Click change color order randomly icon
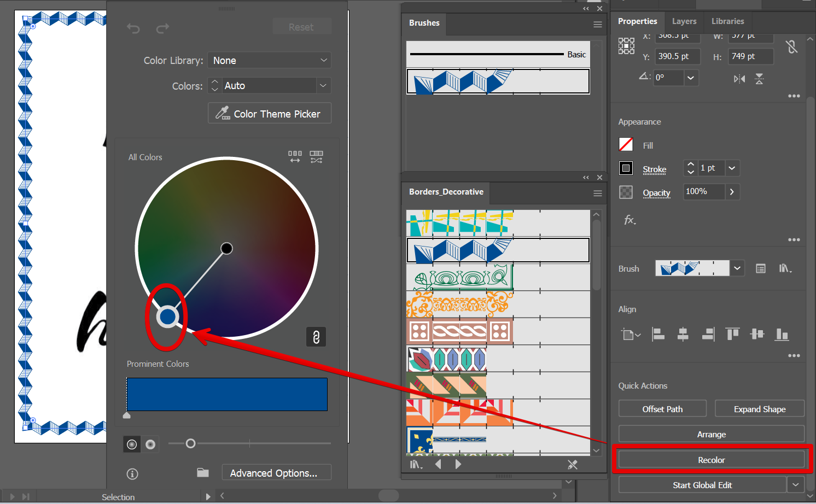Image resolution: width=816 pixels, height=504 pixels. [295, 157]
